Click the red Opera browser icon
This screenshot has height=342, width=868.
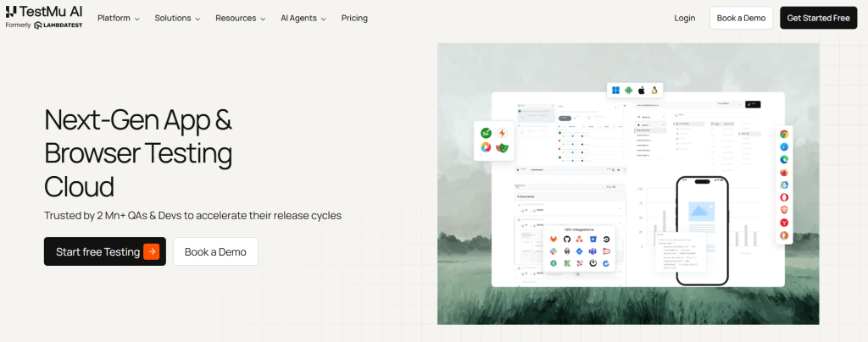[784, 197]
